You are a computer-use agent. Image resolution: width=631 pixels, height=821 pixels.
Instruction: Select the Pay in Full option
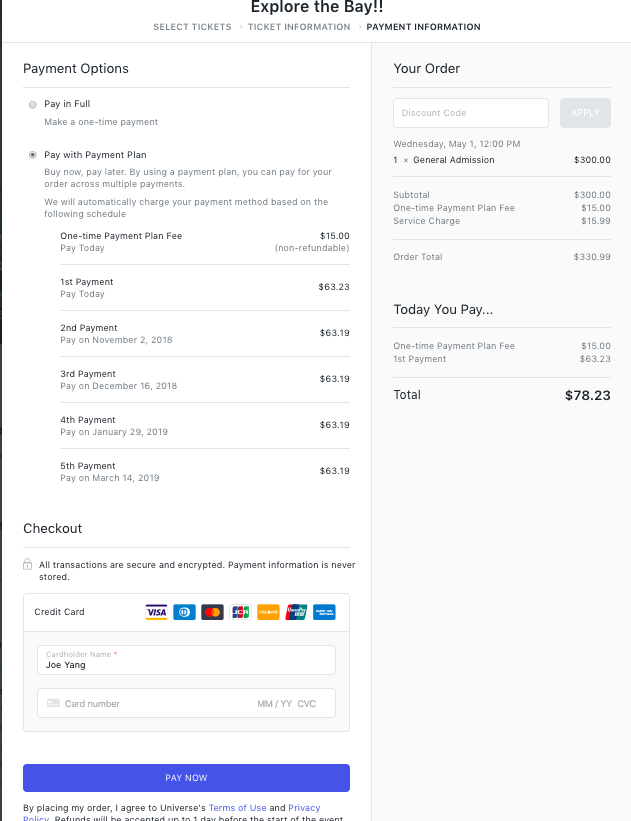pyautogui.click(x=32, y=105)
